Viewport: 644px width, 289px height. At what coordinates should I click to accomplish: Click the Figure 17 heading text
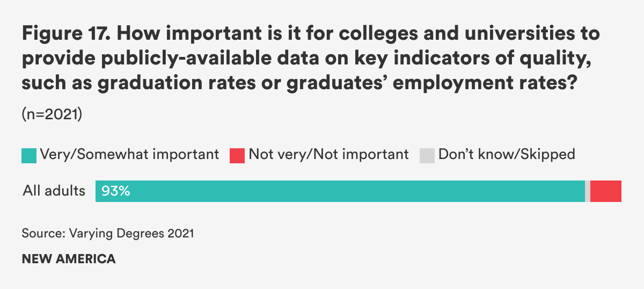pyautogui.click(x=65, y=34)
